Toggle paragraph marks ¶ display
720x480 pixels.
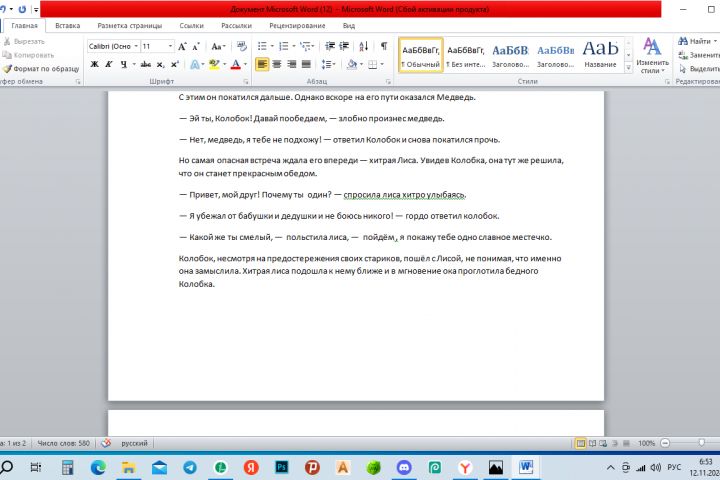384,46
